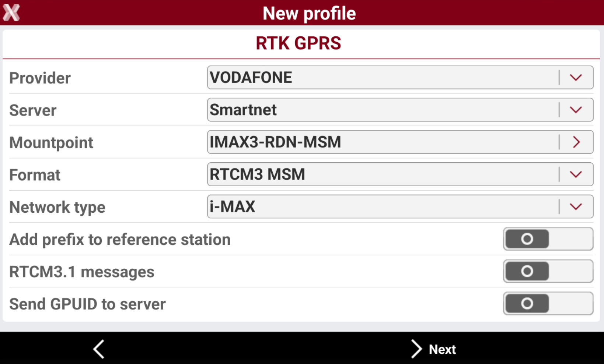Image resolution: width=604 pixels, height=364 pixels.
Task: Click the Mountpoint label
Action: click(x=51, y=143)
